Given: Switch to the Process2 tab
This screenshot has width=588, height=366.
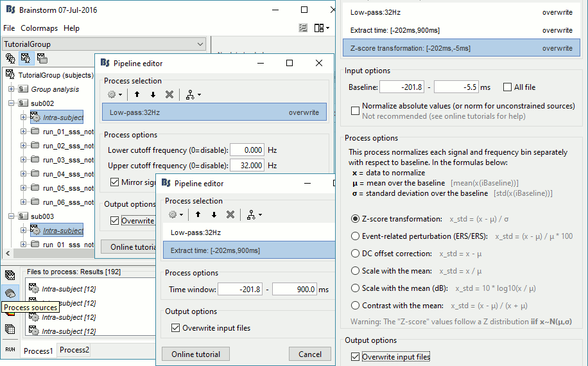Looking at the screenshot, I should pyautogui.click(x=74, y=350).
